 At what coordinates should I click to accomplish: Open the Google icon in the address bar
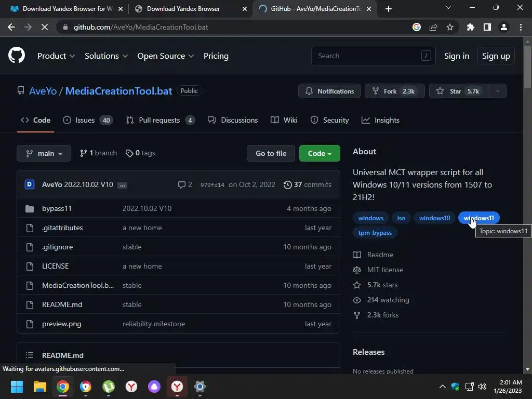tap(417, 27)
